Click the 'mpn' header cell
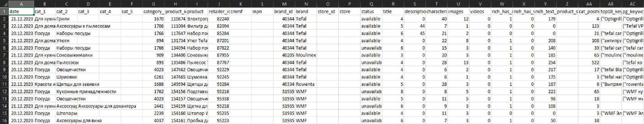This screenshot has height=124, width=644. [x=262, y=11]
